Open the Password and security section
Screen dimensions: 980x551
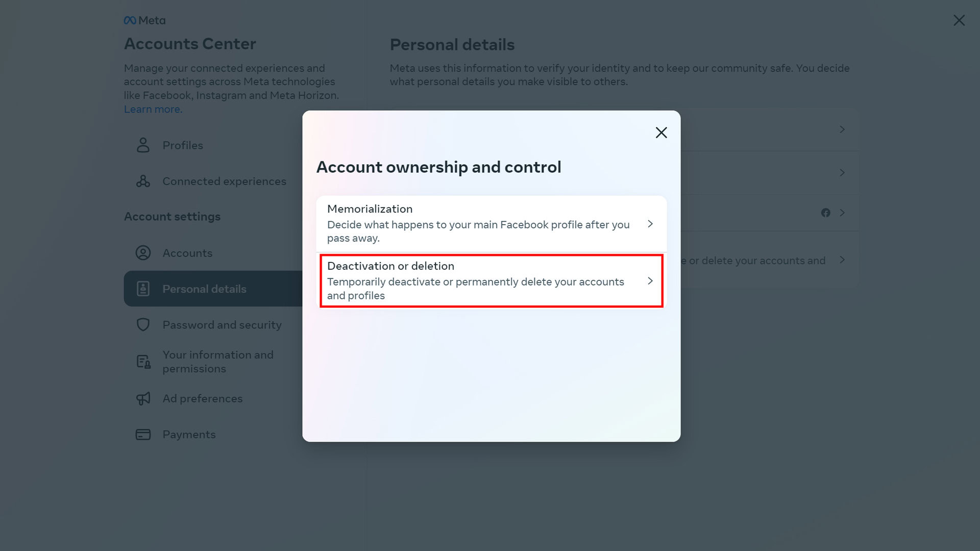(222, 325)
